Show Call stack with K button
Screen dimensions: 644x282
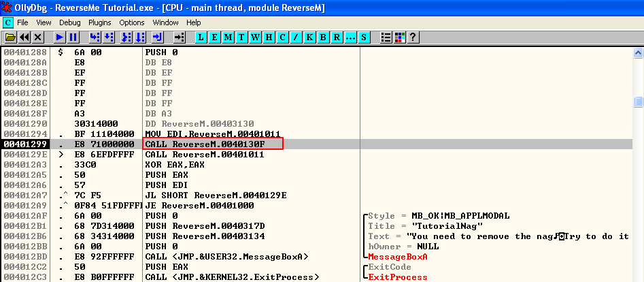[x=309, y=37]
